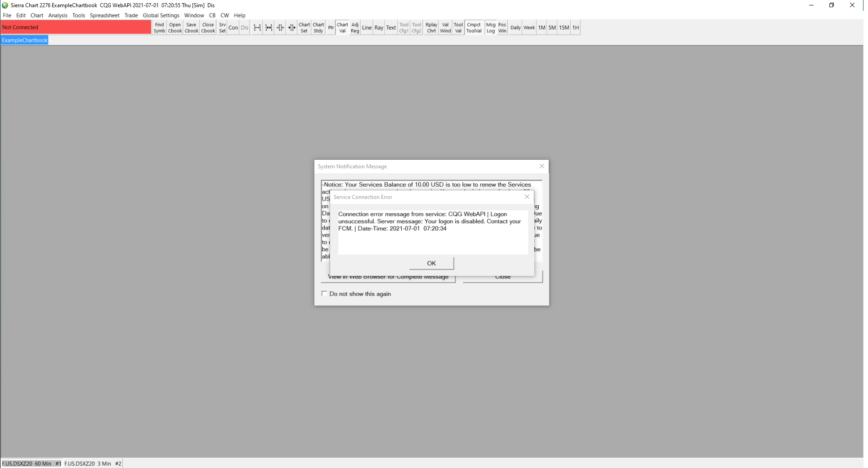Select the Line drawing tool
Image resolution: width=868 pixels, height=468 pixels.
pos(367,28)
